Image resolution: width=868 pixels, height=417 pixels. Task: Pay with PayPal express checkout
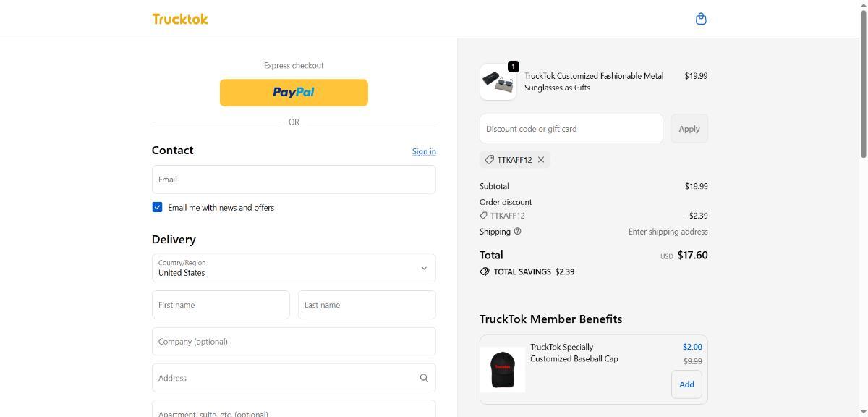point(294,93)
